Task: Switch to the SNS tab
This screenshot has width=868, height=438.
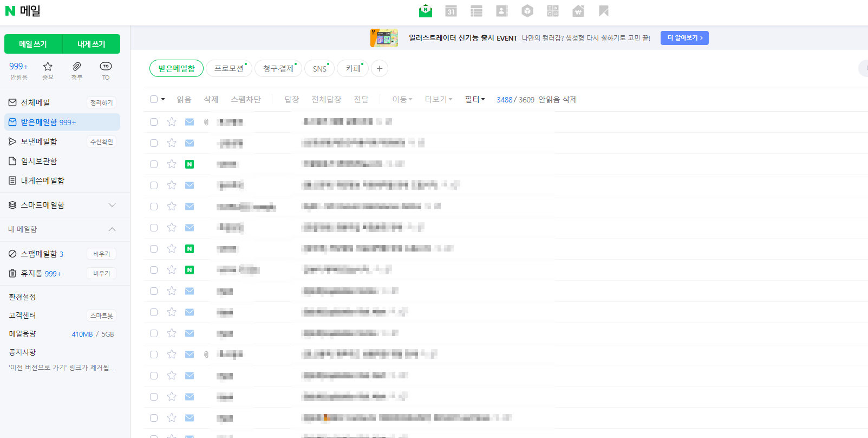Action: 319,68
